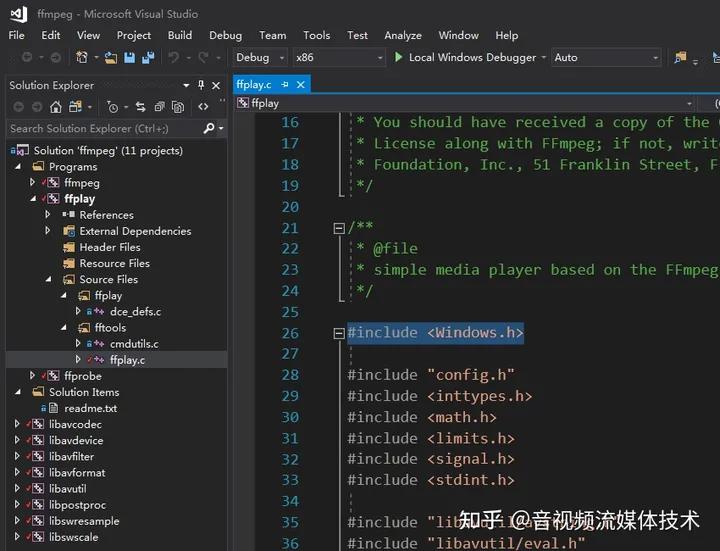Select the Header Files folder
The image size is (720, 551).
pos(110,247)
